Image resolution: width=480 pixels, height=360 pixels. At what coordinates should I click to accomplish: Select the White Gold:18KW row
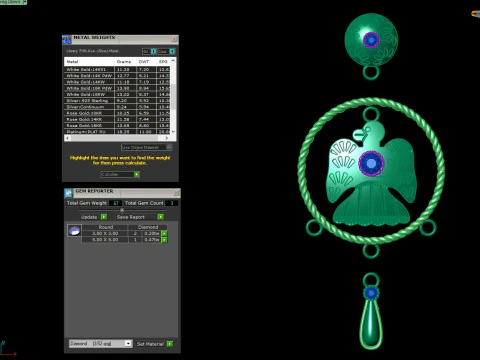click(117, 94)
